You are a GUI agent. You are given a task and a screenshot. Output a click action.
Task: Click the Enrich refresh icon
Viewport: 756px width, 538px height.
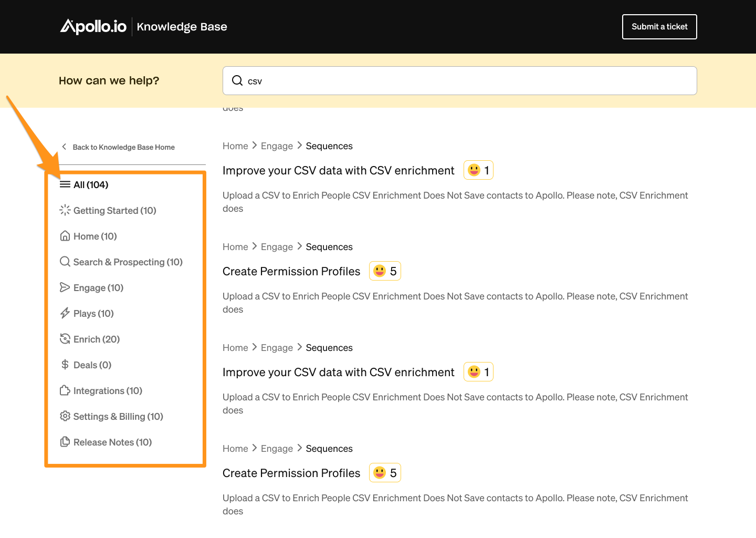[65, 339]
